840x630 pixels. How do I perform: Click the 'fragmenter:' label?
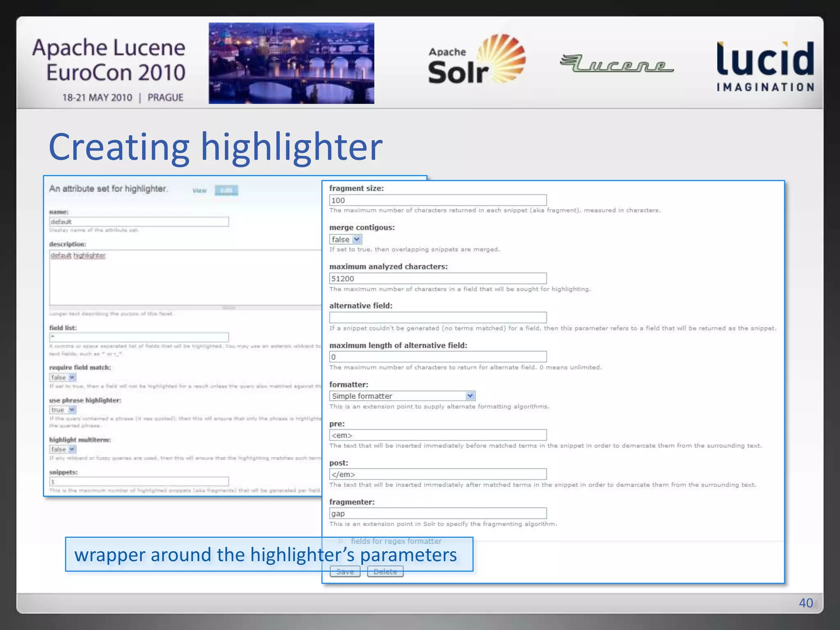tap(352, 502)
